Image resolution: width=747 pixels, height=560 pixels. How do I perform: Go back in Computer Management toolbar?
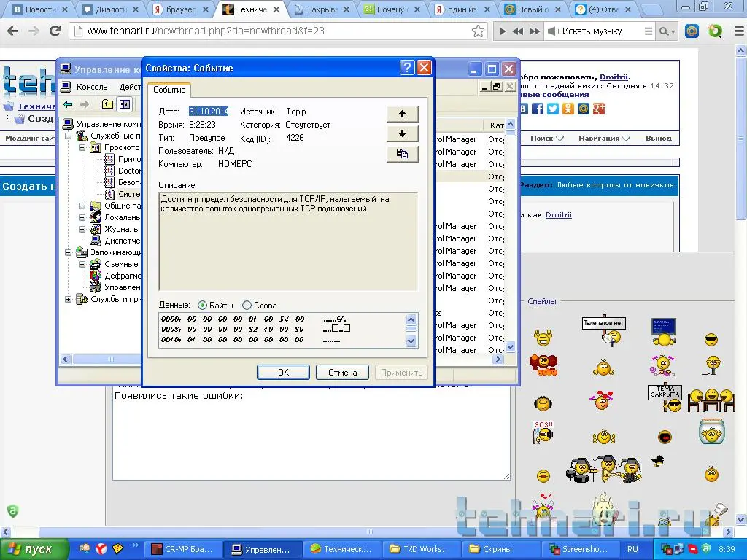(x=68, y=104)
